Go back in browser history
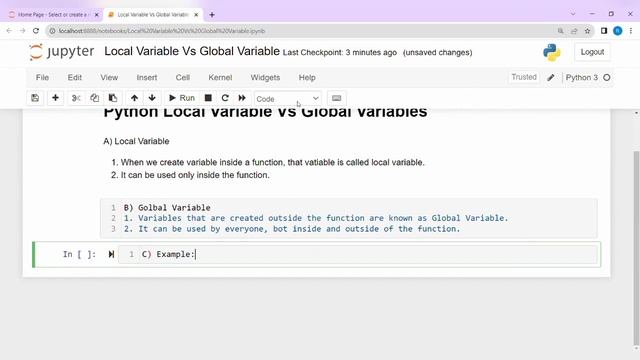640x360 pixels. (x=9, y=31)
